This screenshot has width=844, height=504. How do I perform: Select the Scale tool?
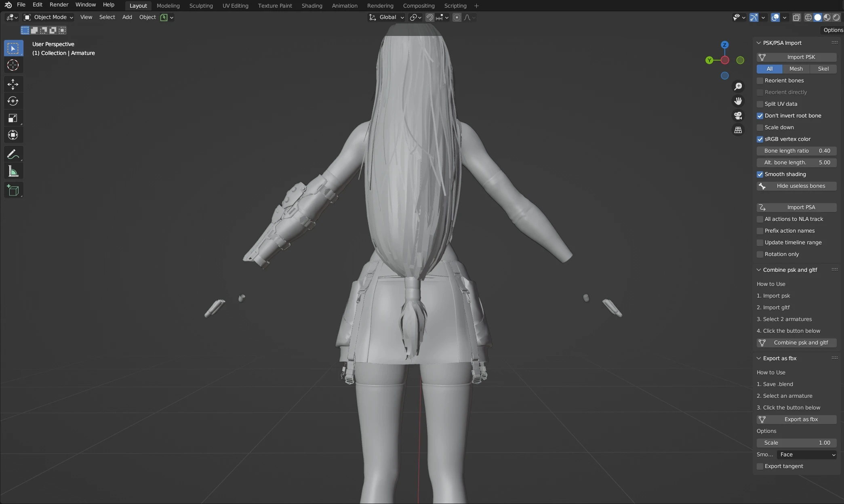click(13, 118)
